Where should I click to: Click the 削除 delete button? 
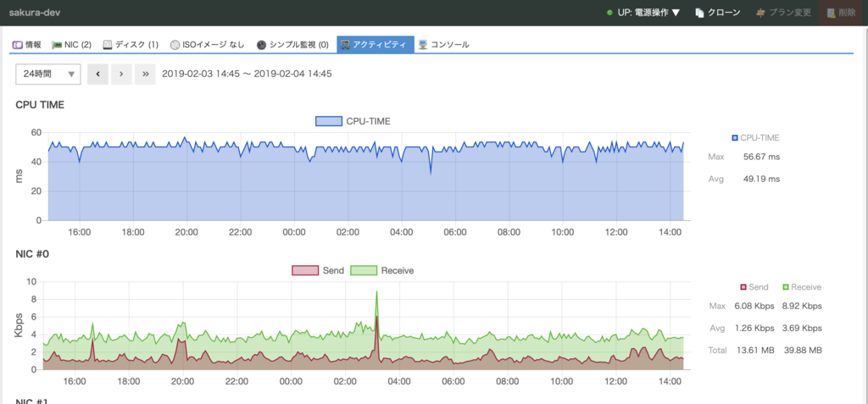point(842,12)
